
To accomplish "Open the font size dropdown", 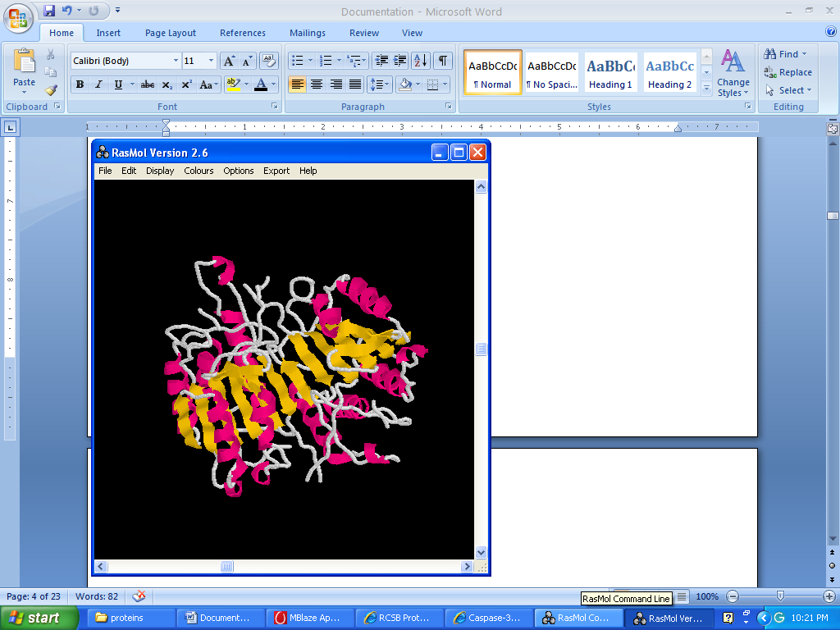I will [x=211, y=61].
